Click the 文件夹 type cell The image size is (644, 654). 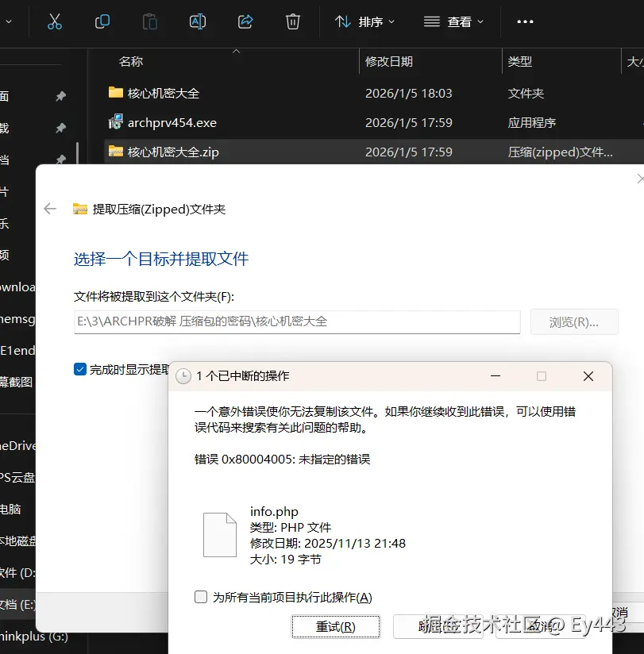(x=526, y=93)
